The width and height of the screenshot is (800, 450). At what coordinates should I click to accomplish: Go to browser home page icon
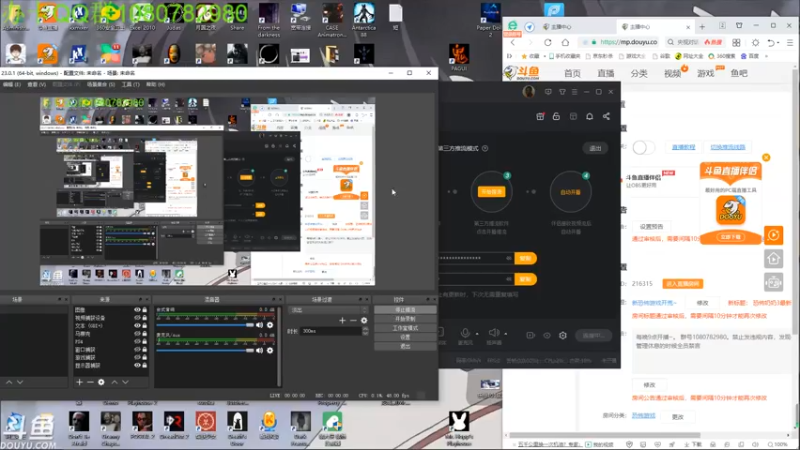pos(565,42)
